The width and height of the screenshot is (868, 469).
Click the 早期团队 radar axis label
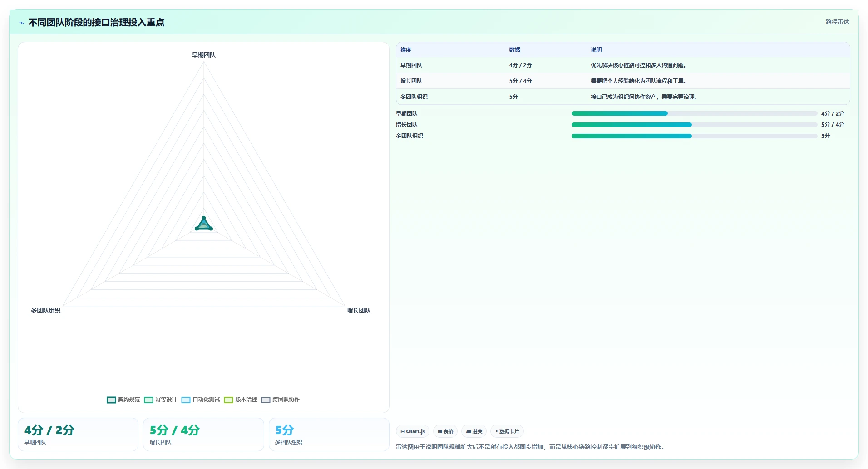204,55
